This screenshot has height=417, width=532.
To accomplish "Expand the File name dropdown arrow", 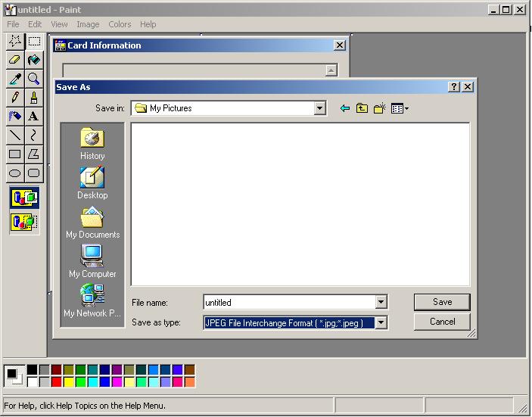I will [x=381, y=302].
